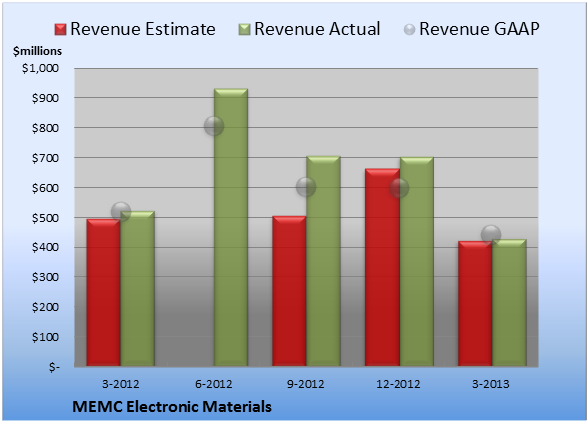588x422 pixels.
Task: Click the green Revenue Actual legend swatch
Action: 244,30
